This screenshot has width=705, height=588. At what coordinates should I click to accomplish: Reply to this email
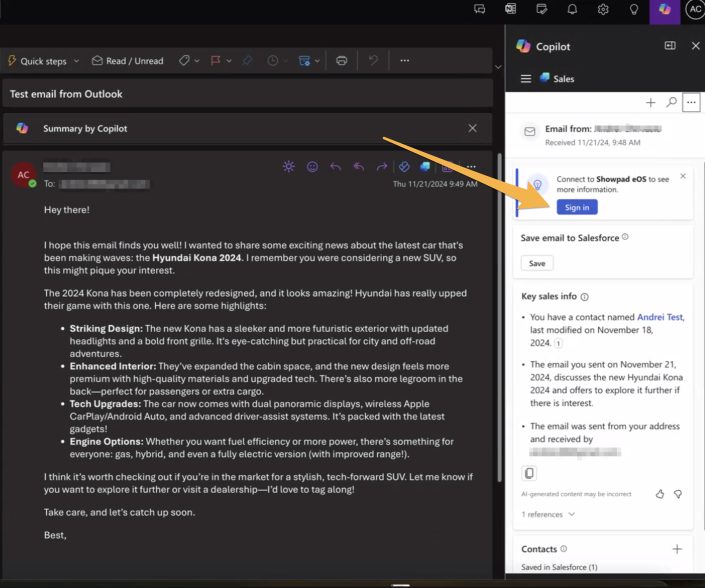(335, 166)
